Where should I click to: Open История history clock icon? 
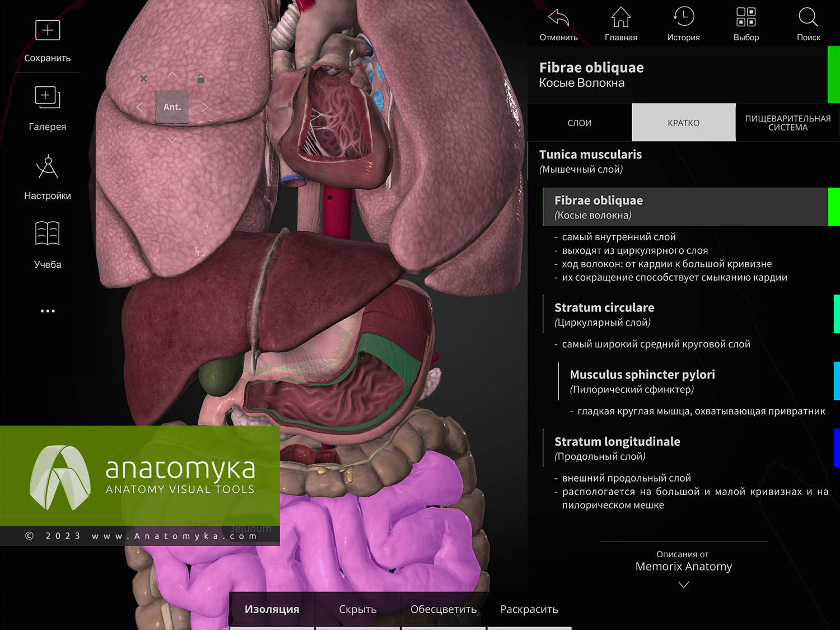[684, 17]
